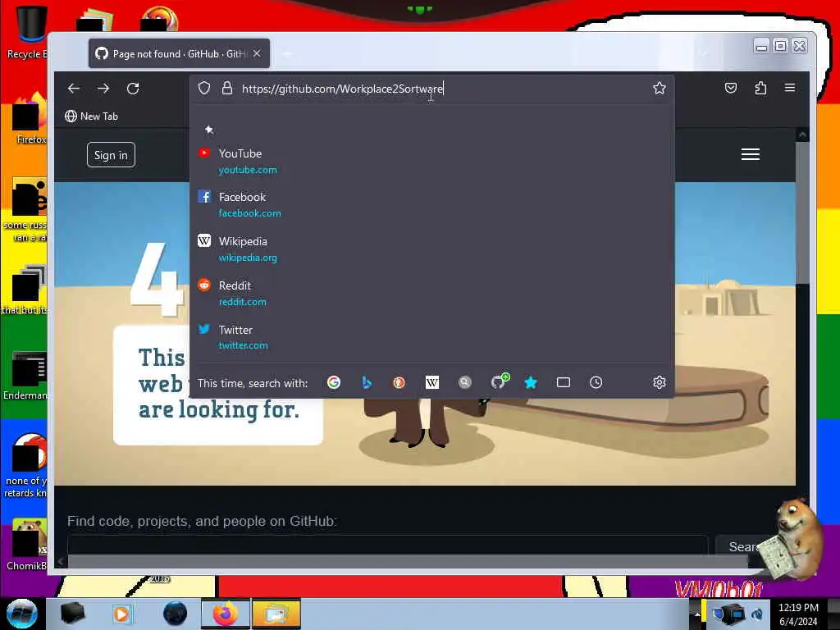Search only in Bookmarks

pos(531,382)
